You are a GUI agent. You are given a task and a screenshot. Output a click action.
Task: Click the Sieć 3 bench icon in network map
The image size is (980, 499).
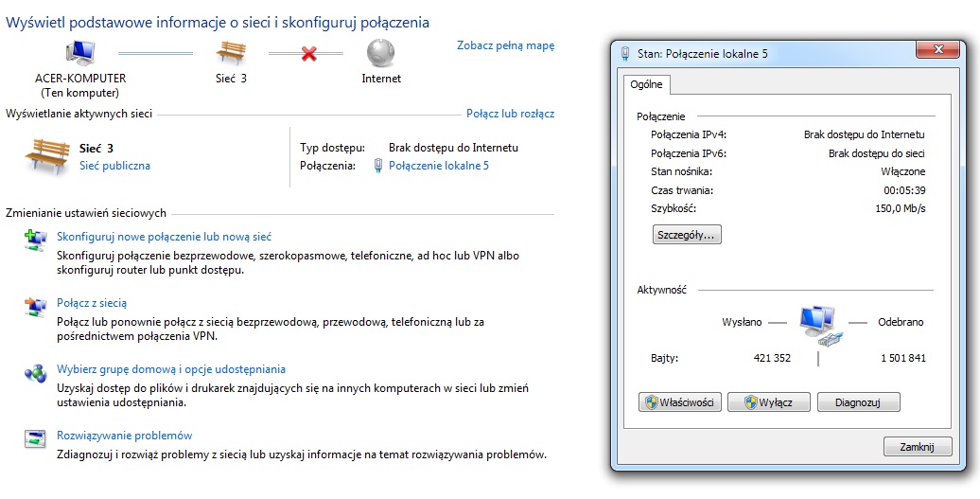[x=230, y=51]
